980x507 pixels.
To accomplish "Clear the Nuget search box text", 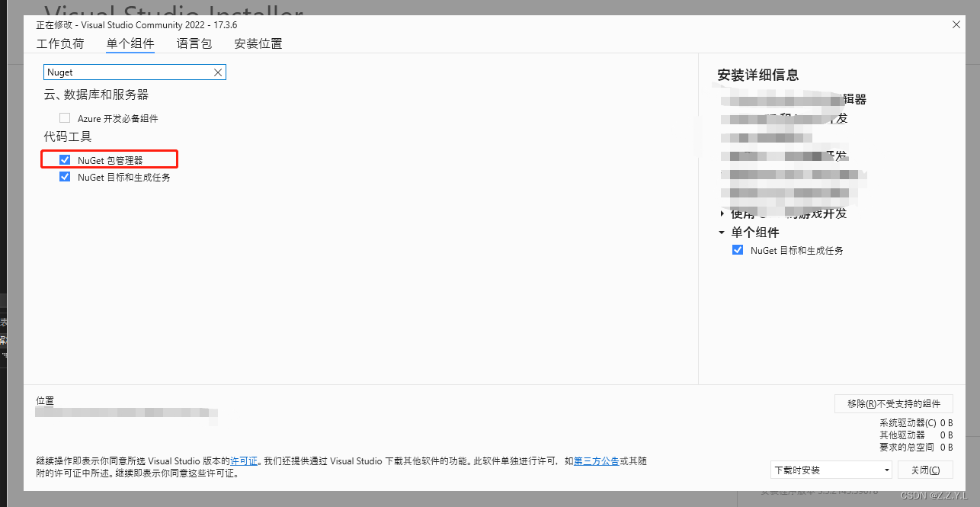I will tap(218, 72).
